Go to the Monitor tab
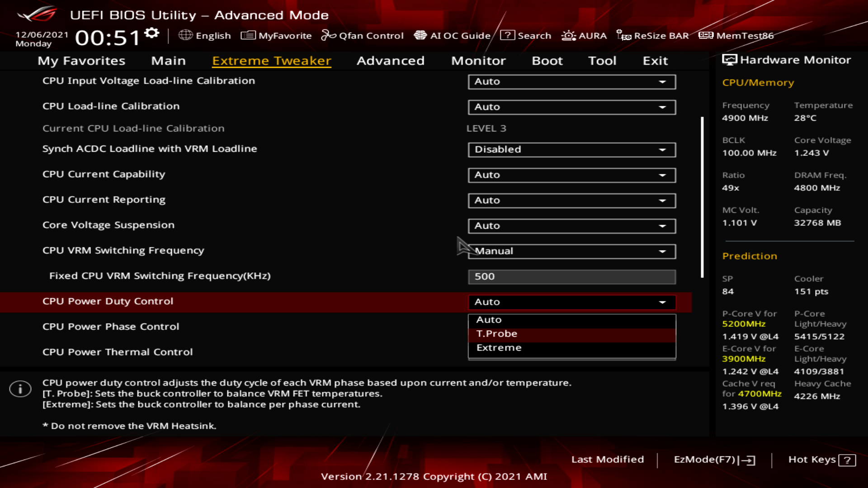868x488 pixels. click(478, 61)
